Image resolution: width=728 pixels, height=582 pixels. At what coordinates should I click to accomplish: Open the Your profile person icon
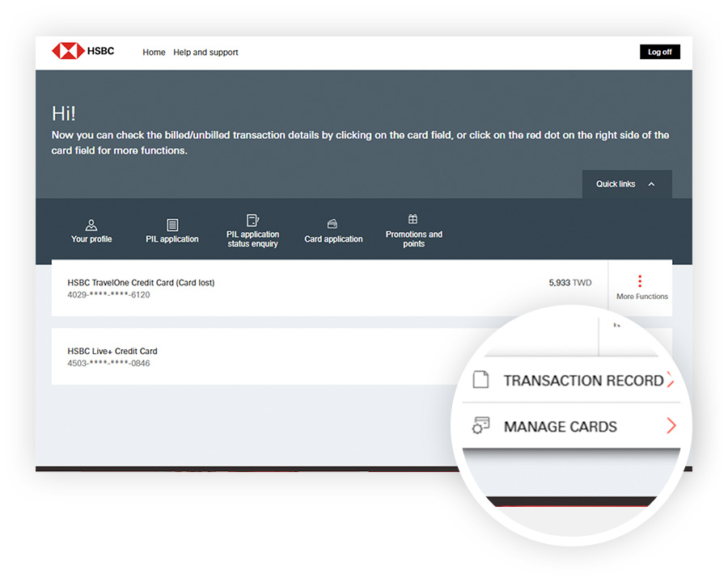[91, 225]
